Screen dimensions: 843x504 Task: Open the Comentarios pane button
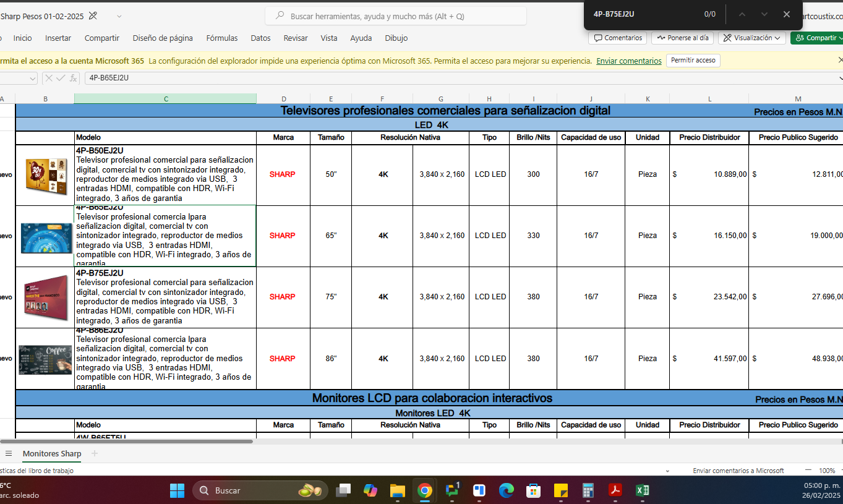click(618, 38)
